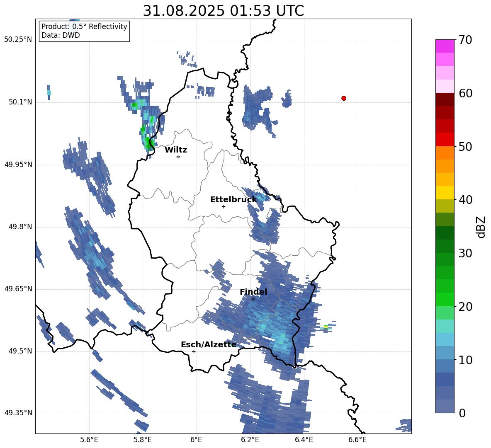Viewport: 491px width, 448px height.
Task: Click the Ettelbruck city label
Action: click(233, 199)
